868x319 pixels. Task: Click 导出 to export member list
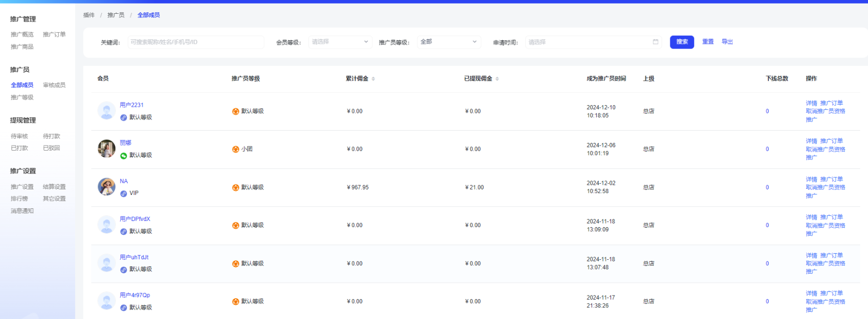[727, 42]
